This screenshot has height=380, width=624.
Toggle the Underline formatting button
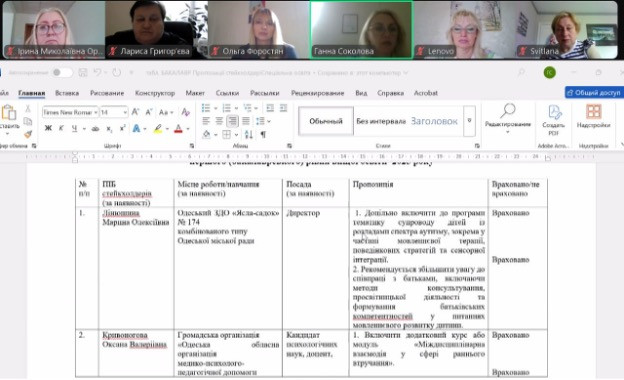[x=74, y=129]
